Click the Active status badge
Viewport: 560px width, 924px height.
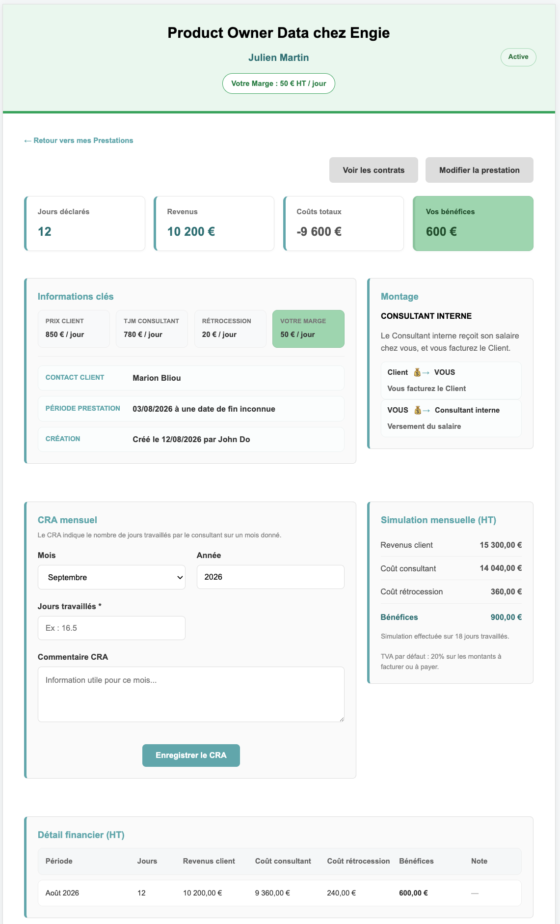coord(518,57)
